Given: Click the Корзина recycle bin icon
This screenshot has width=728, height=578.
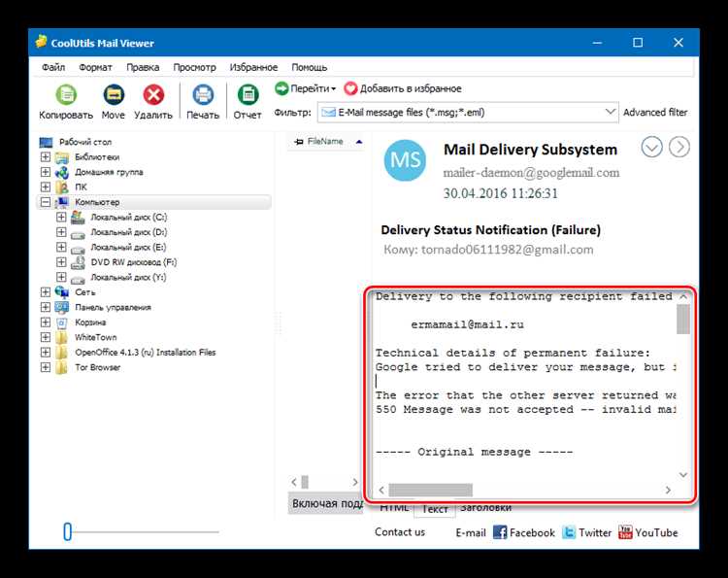Looking at the screenshot, I should 62,323.
